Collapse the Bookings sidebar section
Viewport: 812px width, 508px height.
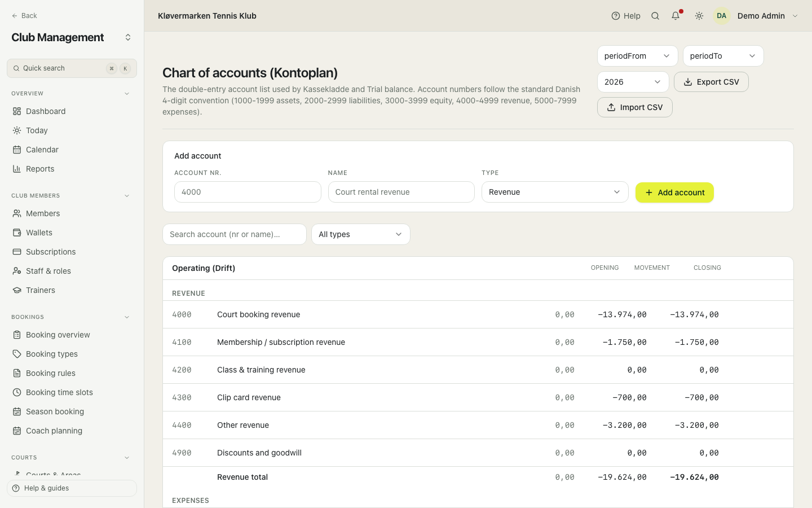[x=127, y=317]
